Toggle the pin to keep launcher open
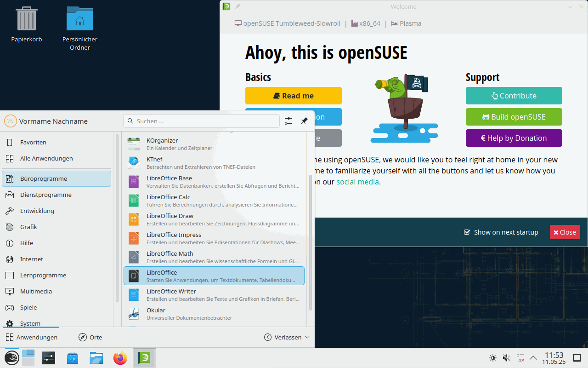588x368 pixels. [x=304, y=121]
